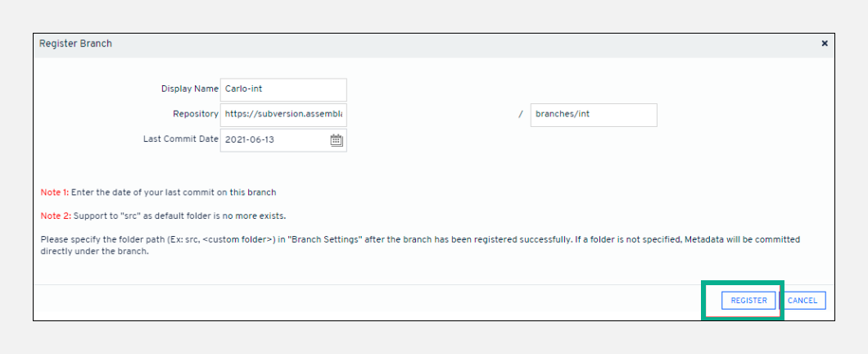868x354 pixels.
Task: Click the text about src default folder support
Action: click(x=179, y=216)
